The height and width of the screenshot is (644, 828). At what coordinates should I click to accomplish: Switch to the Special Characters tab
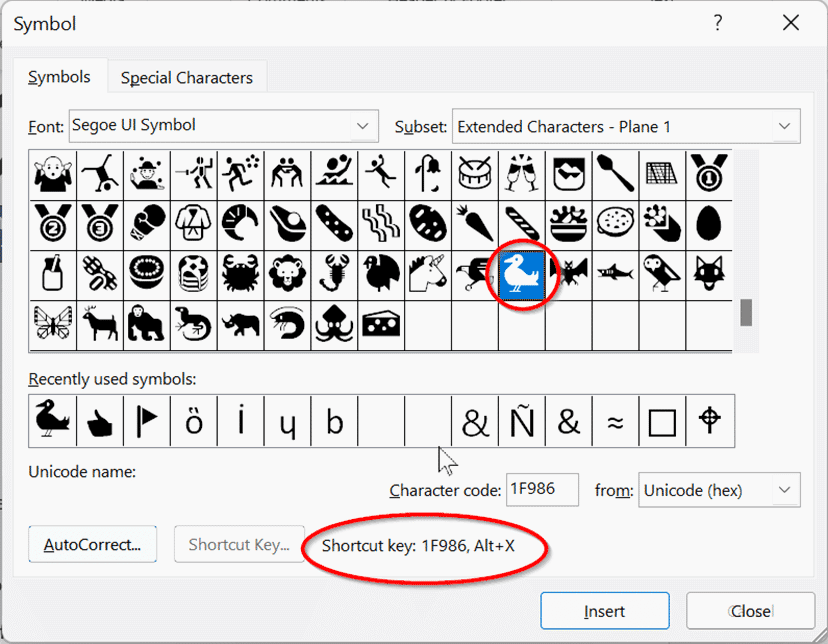coord(186,77)
